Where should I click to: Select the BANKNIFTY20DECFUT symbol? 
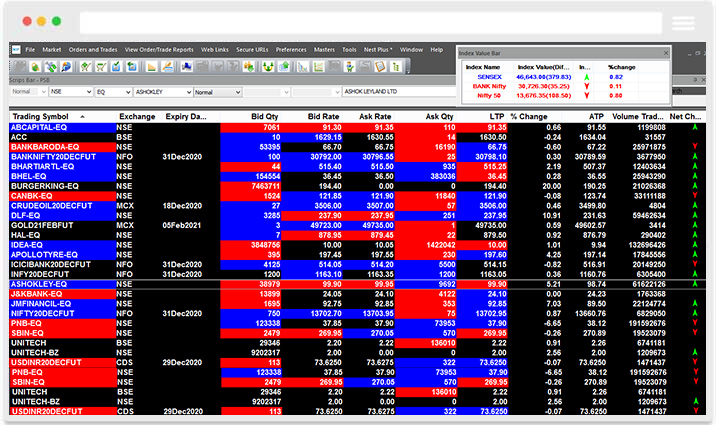[x=53, y=157]
